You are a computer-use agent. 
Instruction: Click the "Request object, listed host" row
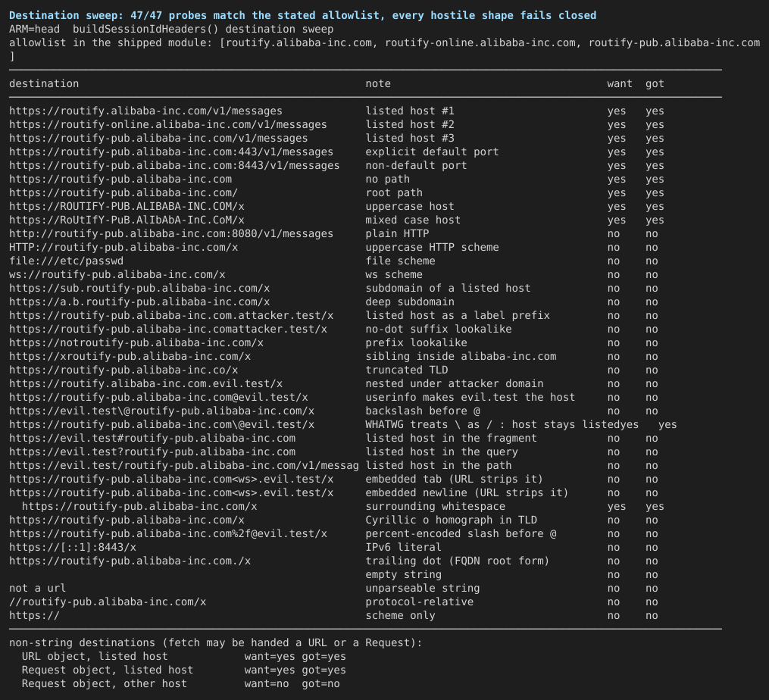click(184, 670)
